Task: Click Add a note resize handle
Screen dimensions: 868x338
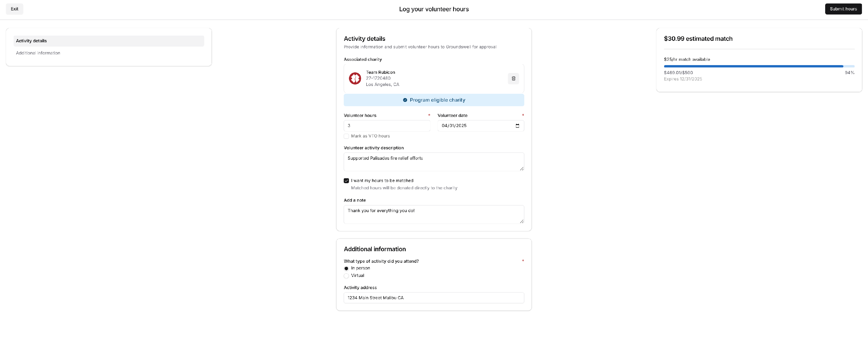Action: coord(521,221)
